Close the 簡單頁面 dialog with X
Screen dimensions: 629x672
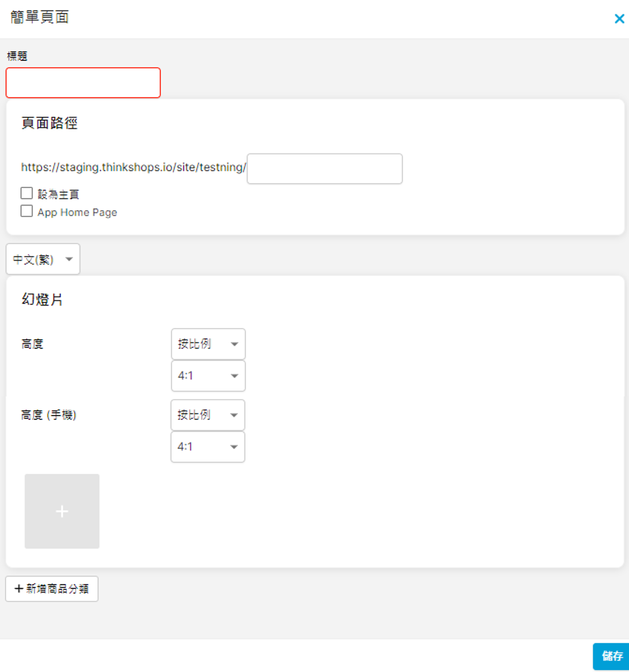[x=619, y=18]
